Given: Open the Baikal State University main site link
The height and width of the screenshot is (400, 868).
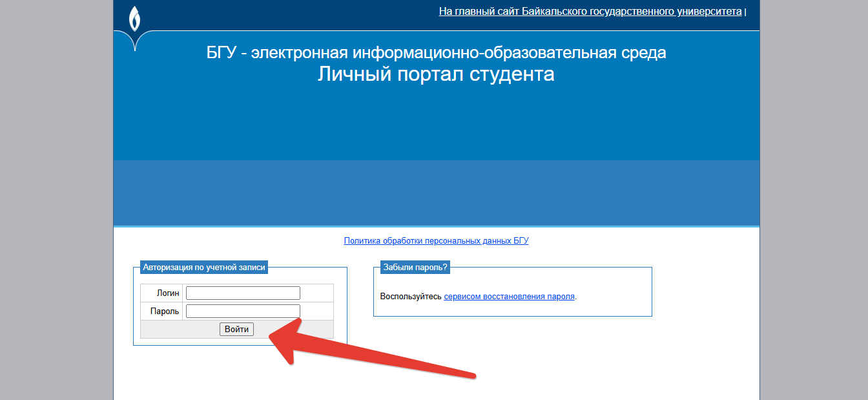Looking at the screenshot, I should (590, 11).
